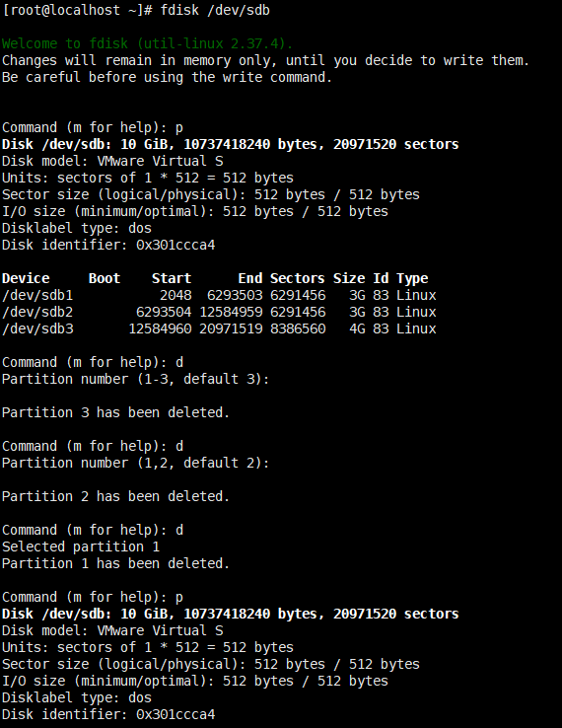Click 'Partition number (1-3, default 3):' prompt
The height and width of the screenshot is (728, 562).
(x=135, y=380)
